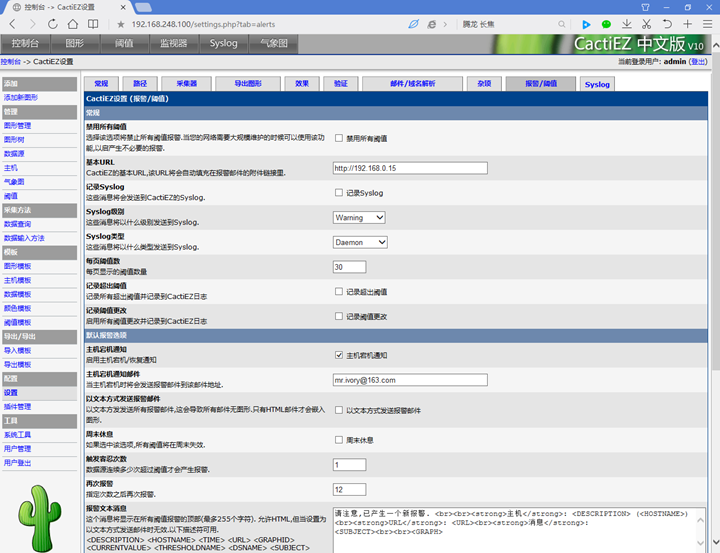The image size is (720, 553).
Task: Open 添加新图形 sidebar link
Action: click(x=21, y=97)
